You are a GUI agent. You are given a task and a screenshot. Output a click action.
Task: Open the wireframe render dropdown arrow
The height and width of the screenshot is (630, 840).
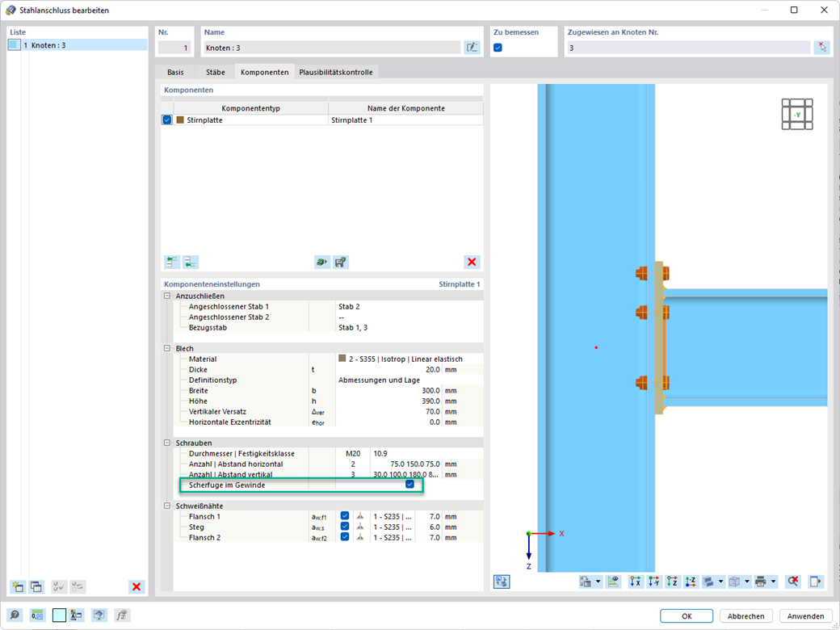[747, 582]
